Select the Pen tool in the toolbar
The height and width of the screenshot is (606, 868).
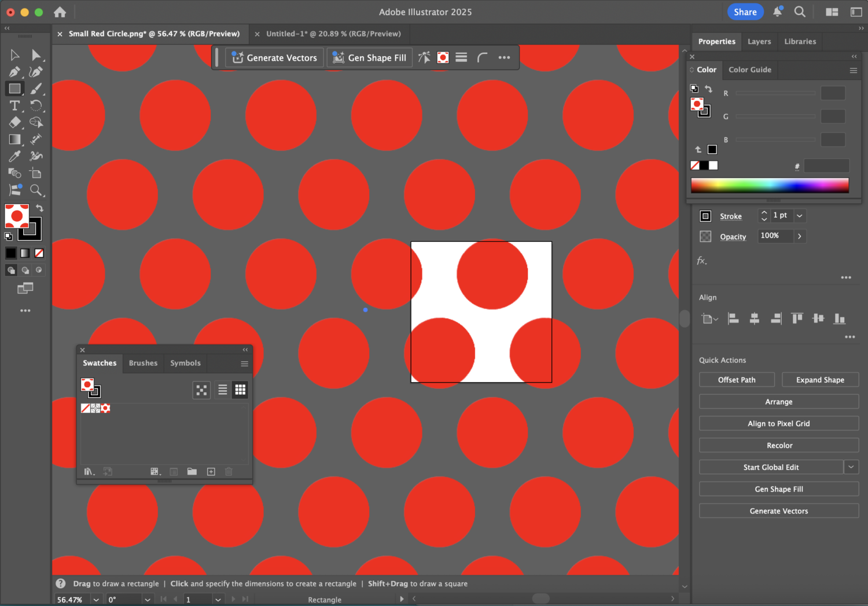click(14, 72)
